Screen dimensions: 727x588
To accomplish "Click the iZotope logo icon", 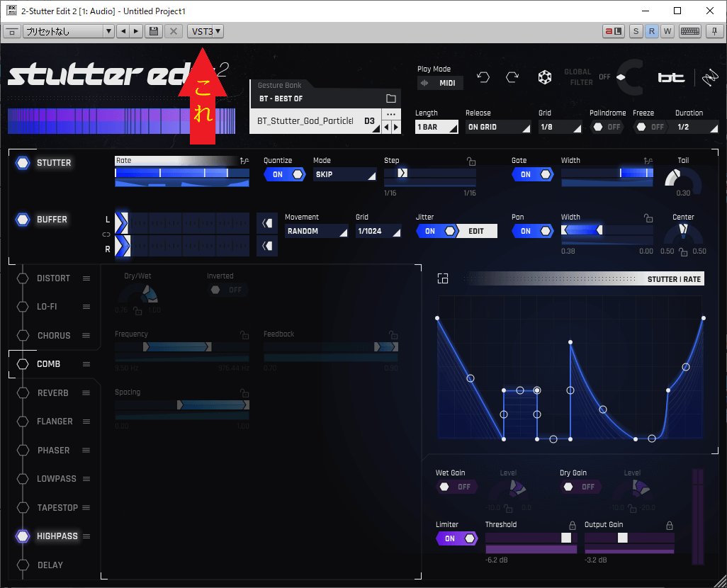I will point(710,78).
